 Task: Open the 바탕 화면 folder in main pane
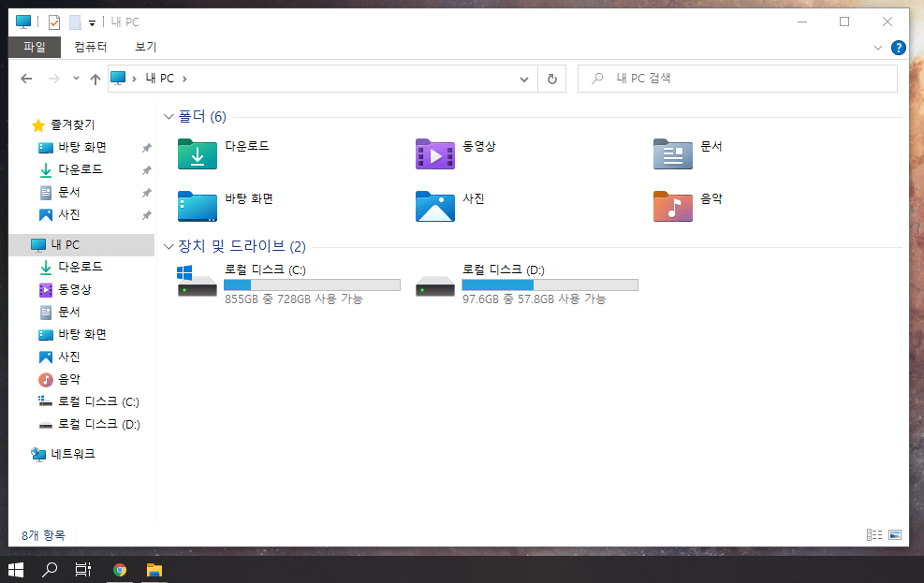coord(198,206)
